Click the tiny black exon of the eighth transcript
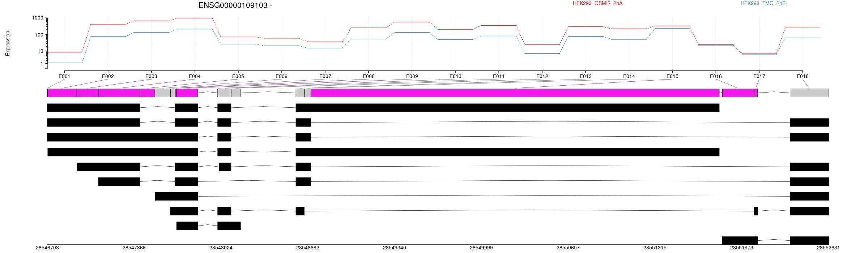 756,211
